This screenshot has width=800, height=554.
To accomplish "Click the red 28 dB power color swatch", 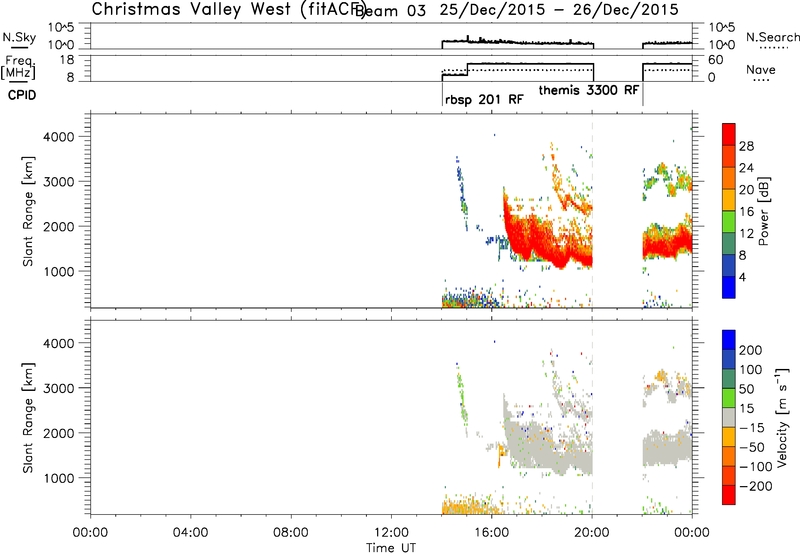I will coord(729,135).
